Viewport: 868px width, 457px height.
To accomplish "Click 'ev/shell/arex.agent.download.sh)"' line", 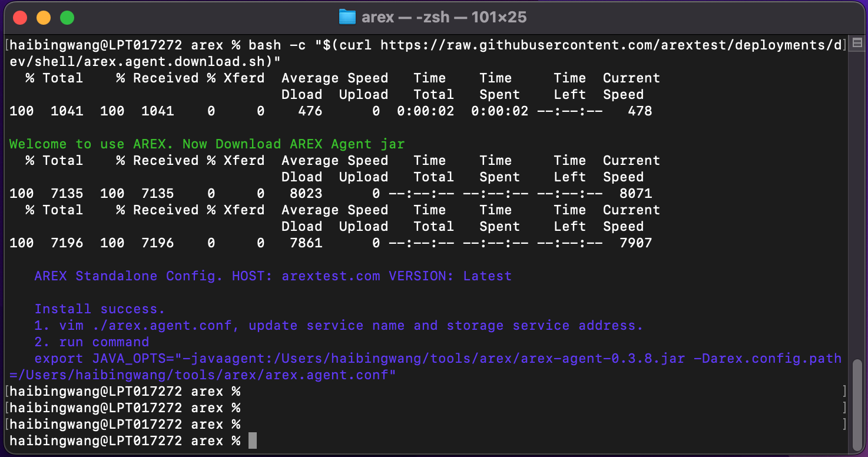I will coord(145,61).
